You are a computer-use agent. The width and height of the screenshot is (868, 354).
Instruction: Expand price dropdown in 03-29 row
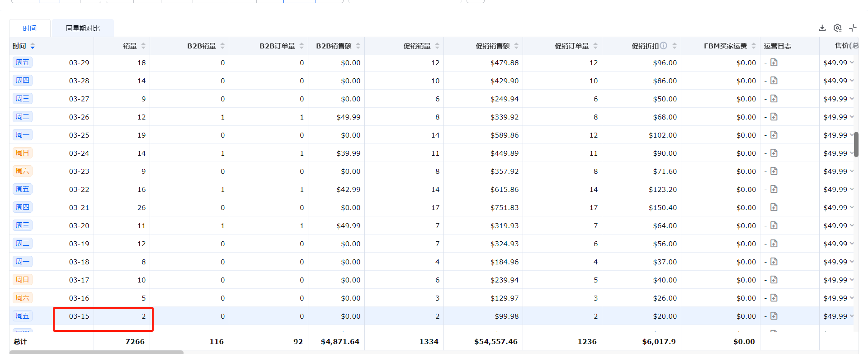[852, 62]
